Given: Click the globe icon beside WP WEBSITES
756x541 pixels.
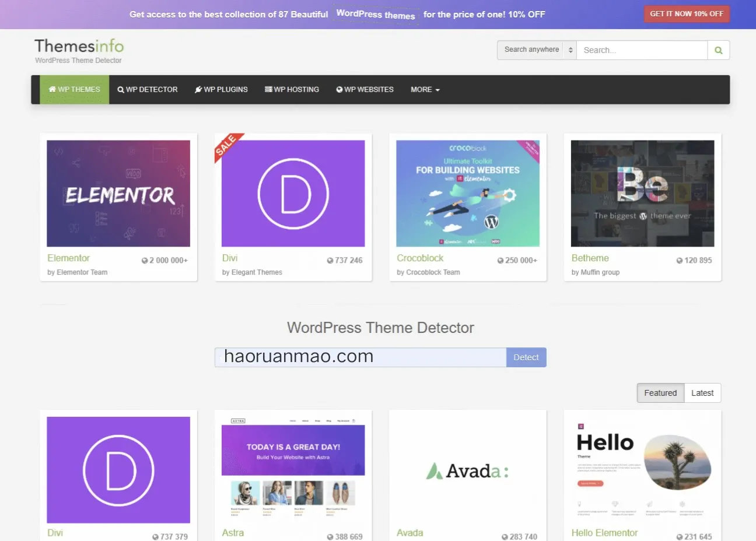Looking at the screenshot, I should coord(339,90).
